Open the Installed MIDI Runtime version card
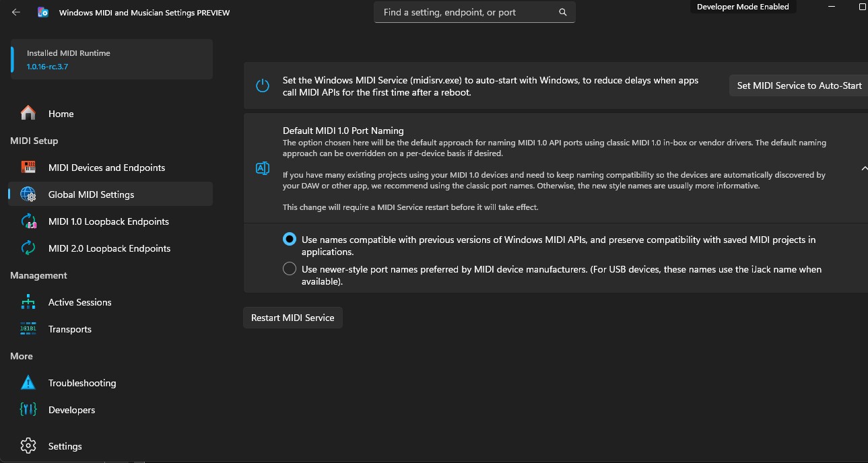This screenshot has width=868, height=463. pos(112,59)
